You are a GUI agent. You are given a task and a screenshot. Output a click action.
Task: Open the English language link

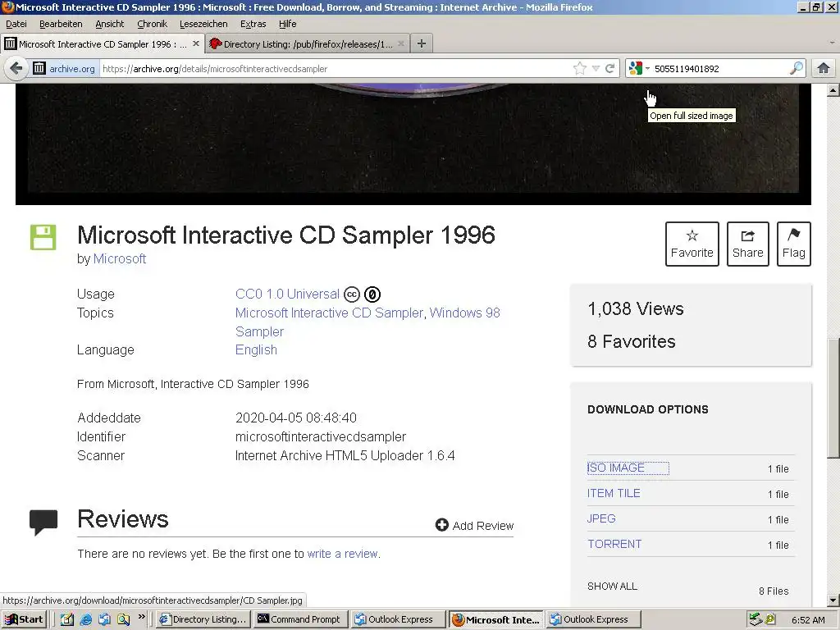(x=256, y=349)
